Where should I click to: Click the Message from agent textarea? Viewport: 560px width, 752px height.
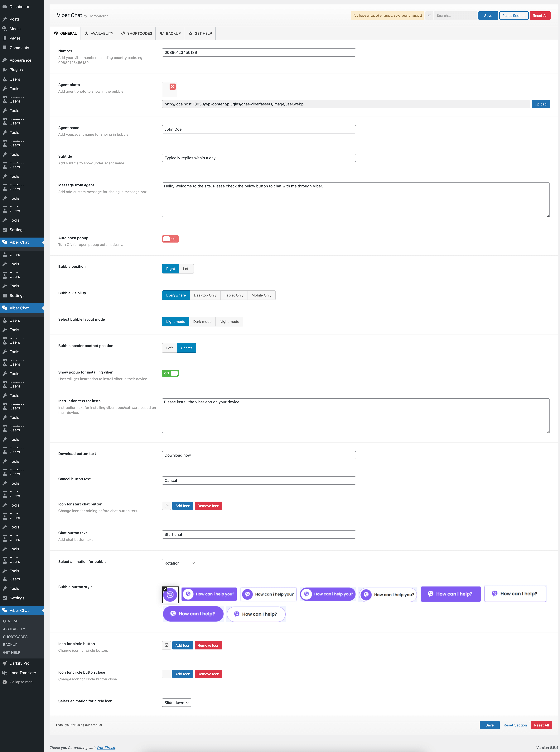point(356,200)
